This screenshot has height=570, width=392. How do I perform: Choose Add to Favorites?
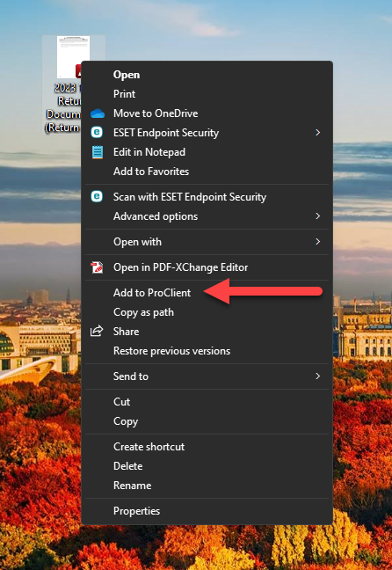pos(207,172)
